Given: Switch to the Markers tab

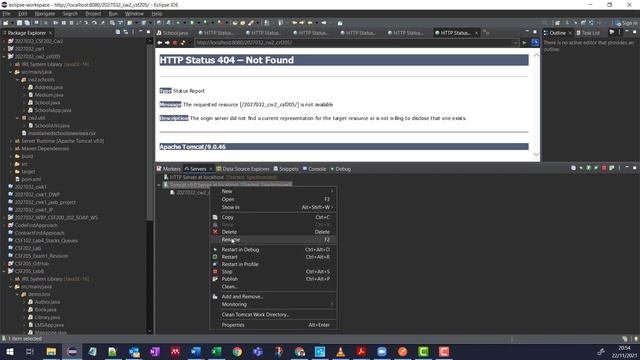Looking at the screenshot, I should tap(169, 169).
